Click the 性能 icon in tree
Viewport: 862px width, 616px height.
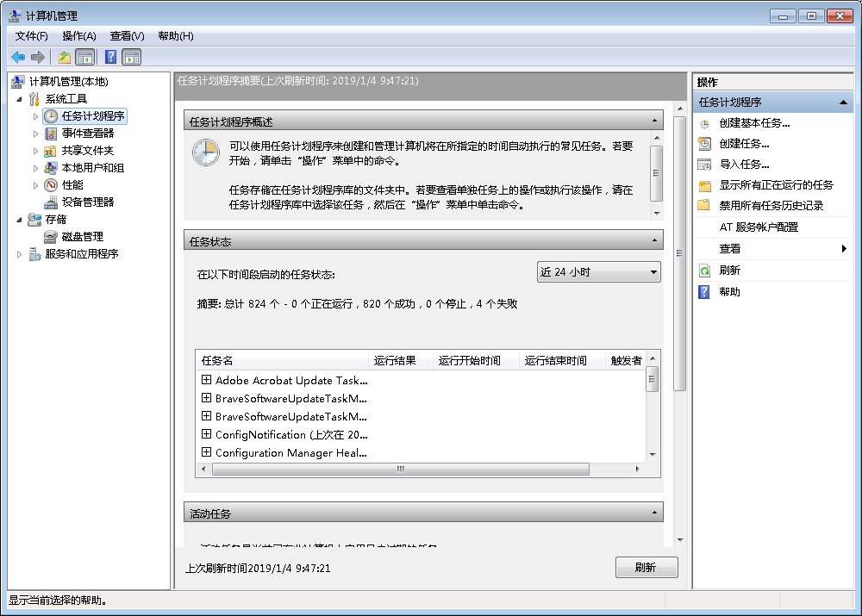tap(51, 185)
